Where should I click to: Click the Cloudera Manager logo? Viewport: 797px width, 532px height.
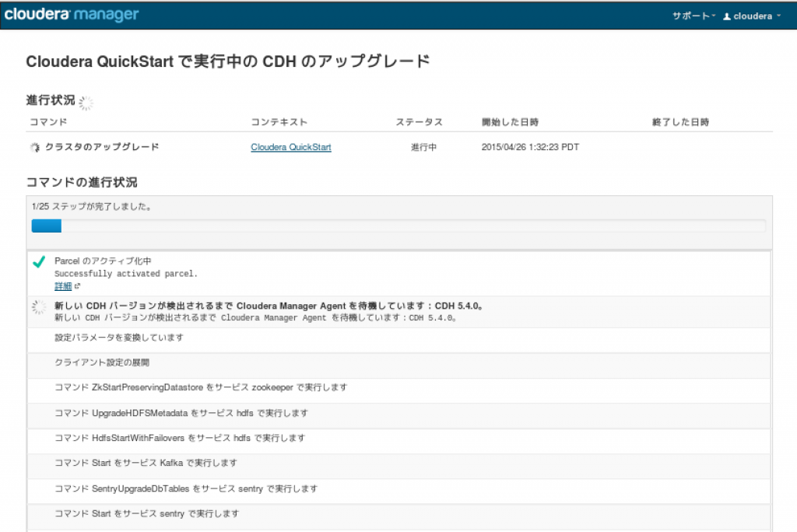click(x=71, y=14)
